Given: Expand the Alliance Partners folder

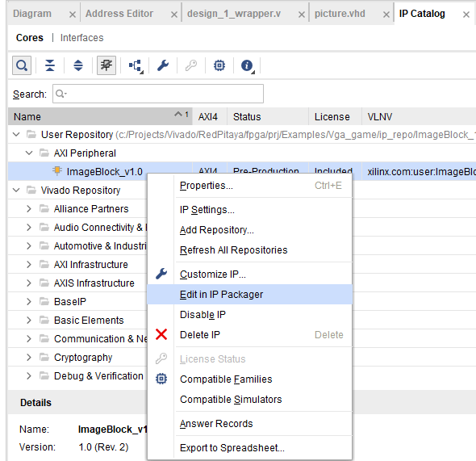Looking at the screenshot, I should click(x=29, y=209).
